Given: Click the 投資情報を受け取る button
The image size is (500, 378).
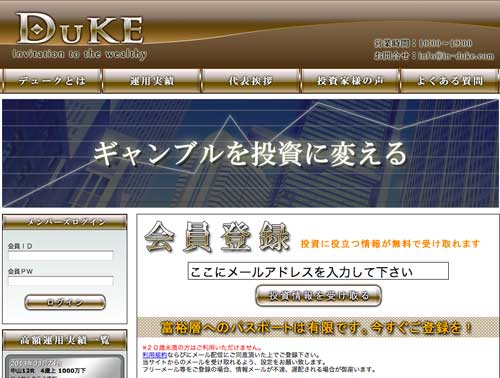Looking at the screenshot, I should coord(318,295).
